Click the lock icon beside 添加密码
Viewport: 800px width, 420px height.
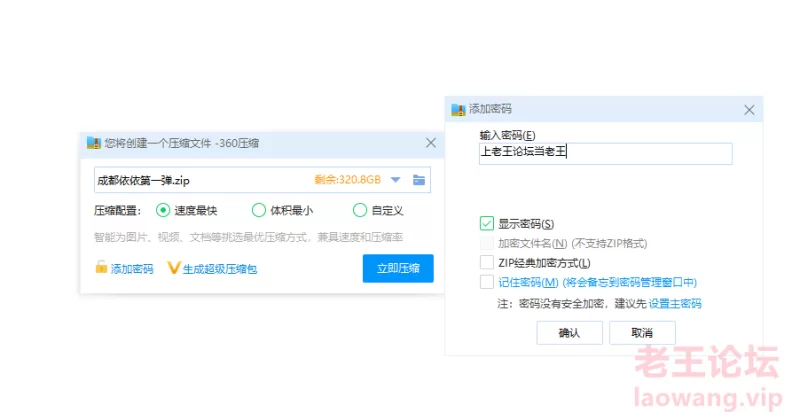click(101, 267)
